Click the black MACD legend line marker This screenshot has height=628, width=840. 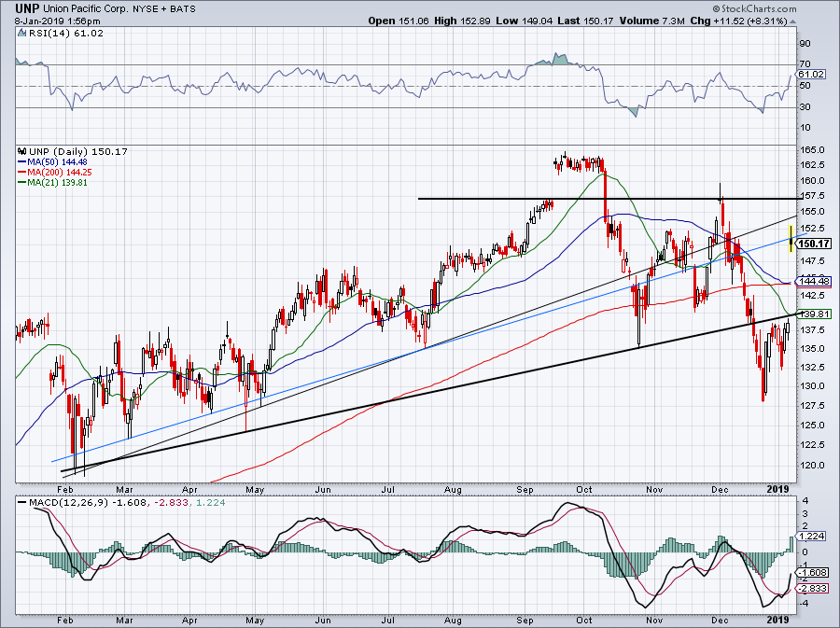tap(22, 503)
